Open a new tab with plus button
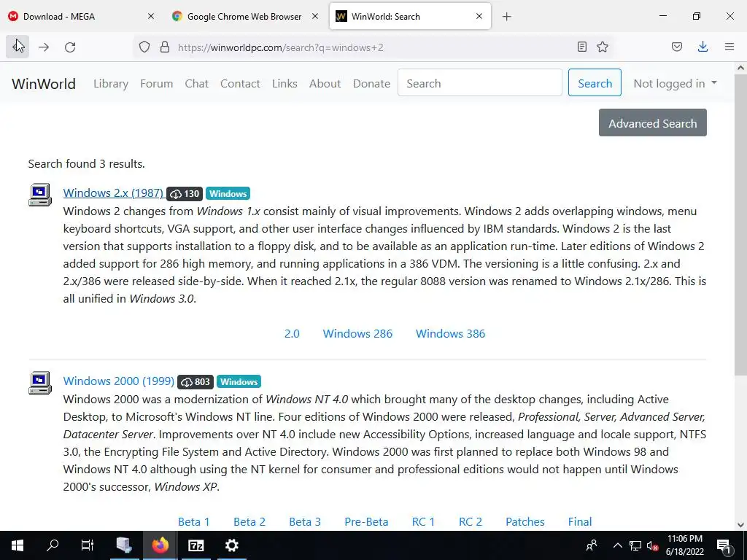The width and height of the screenshot is (747, 560). pos(507,17)
